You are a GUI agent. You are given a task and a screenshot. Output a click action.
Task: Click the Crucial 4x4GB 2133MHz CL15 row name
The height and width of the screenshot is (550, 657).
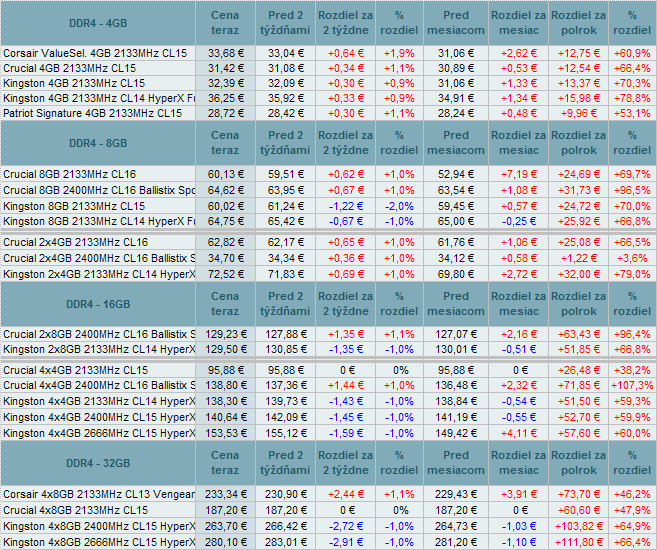(75, 370)
